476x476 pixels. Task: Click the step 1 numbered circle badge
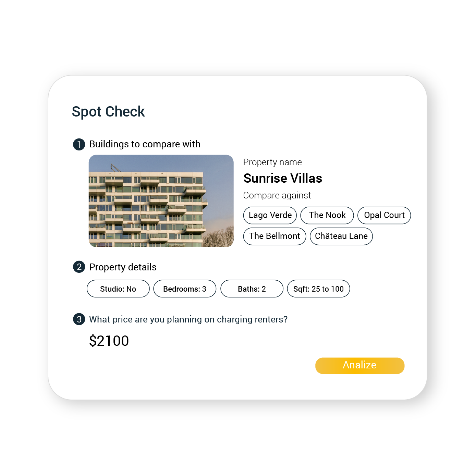(x=79, y=144)
